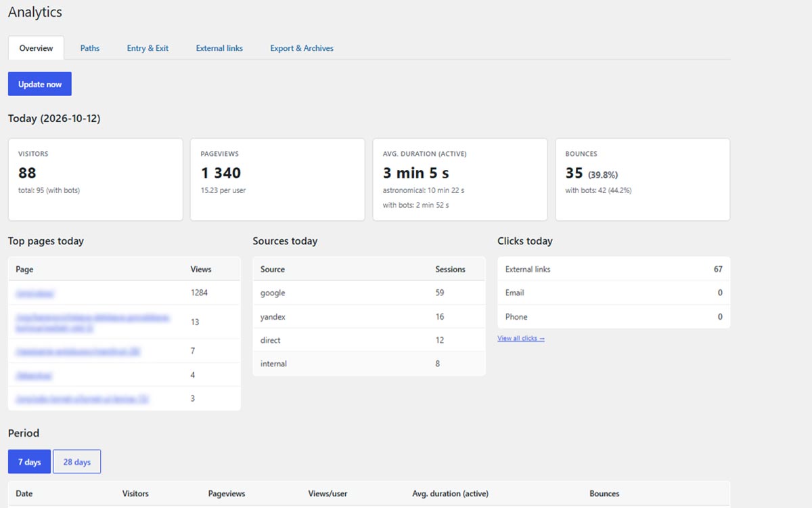Click the with bots: 42 (44.2%) text
The image size is (812, 508).
[x=598, y=190]
